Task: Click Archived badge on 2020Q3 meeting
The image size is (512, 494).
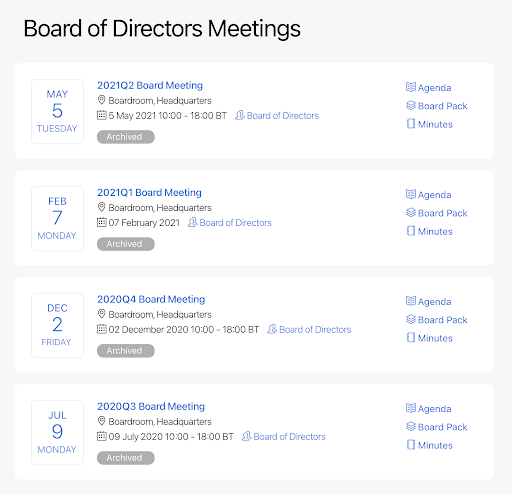Action: (126, 458)
